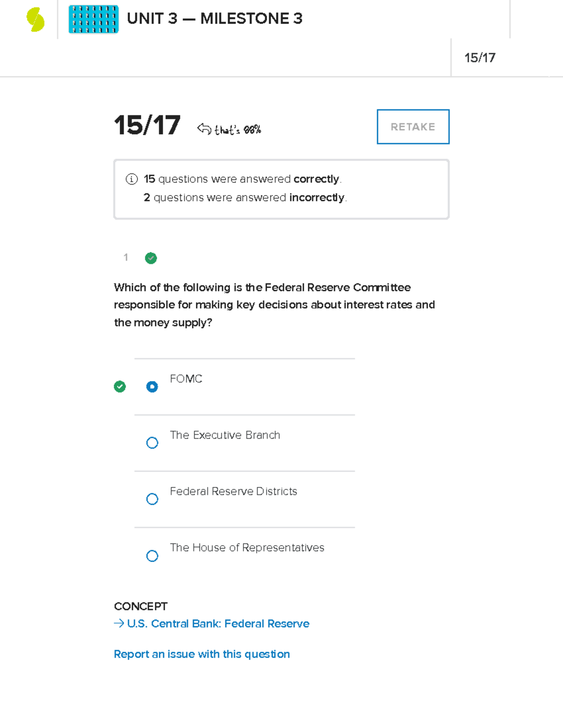Click the green checkmark beside question 1
The height and width of the screenshot is (728, 563).
(x=151, y=258)
